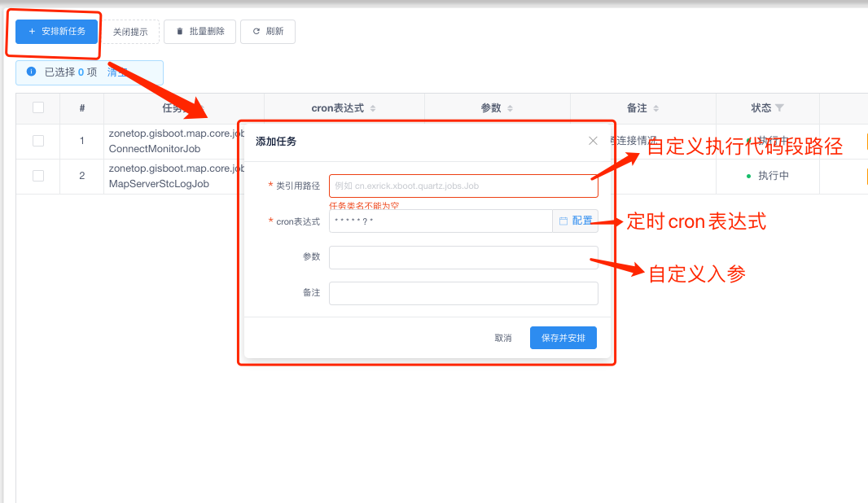Viewport: 868px width, 503px height.
Task: Click the trash icon for 批量删除
Action: (180, 32)
